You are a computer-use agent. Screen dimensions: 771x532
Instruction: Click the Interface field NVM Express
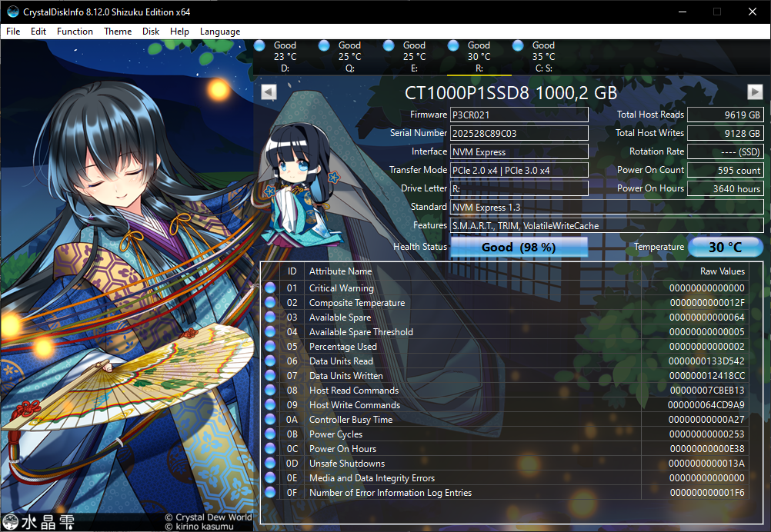[519, 151]
